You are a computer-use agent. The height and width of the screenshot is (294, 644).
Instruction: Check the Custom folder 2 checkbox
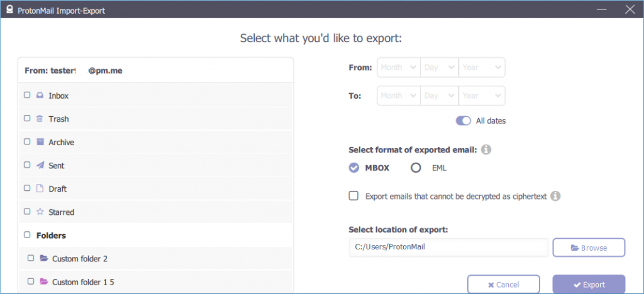tap(31, 258)
